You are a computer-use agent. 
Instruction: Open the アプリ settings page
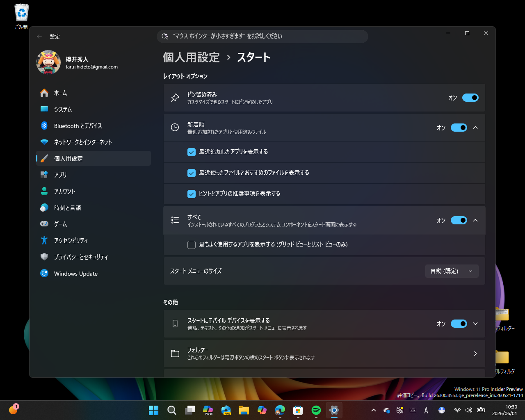pos(94,175)
